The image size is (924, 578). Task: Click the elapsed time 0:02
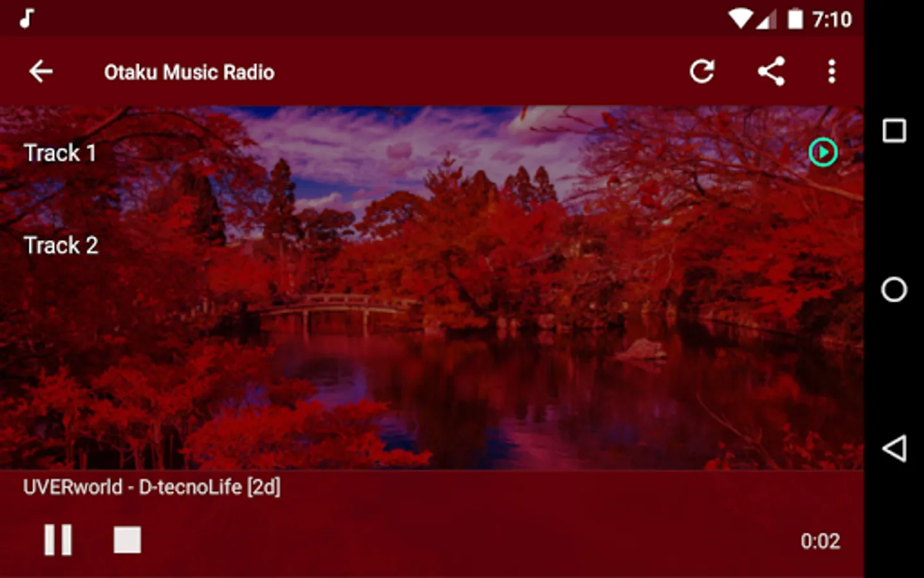[820, 541]
